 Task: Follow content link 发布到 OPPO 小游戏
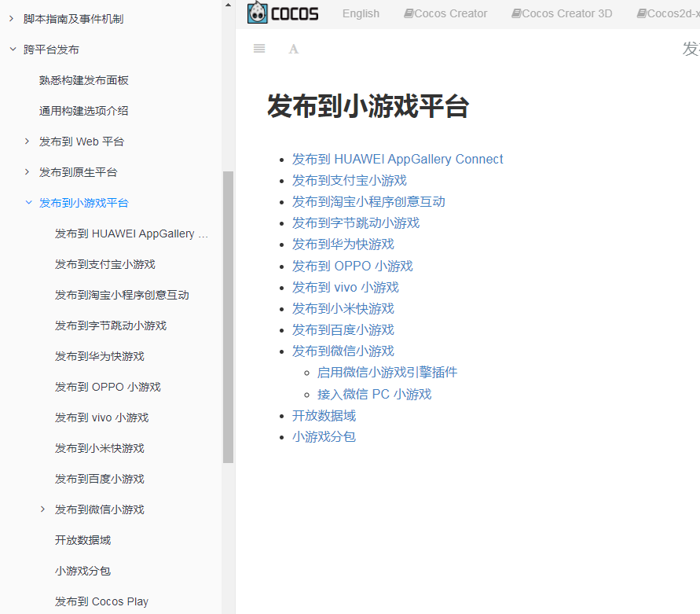352,266
